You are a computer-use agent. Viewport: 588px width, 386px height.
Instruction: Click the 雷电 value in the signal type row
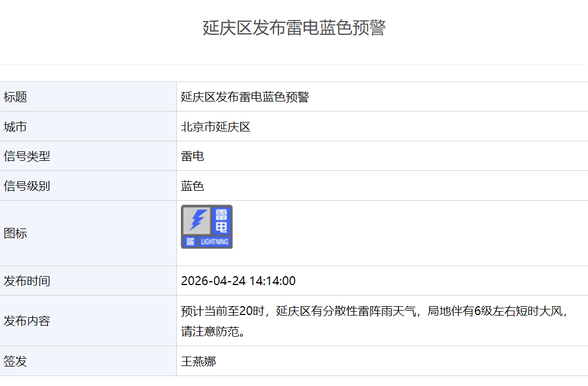(x=192, y=156)
